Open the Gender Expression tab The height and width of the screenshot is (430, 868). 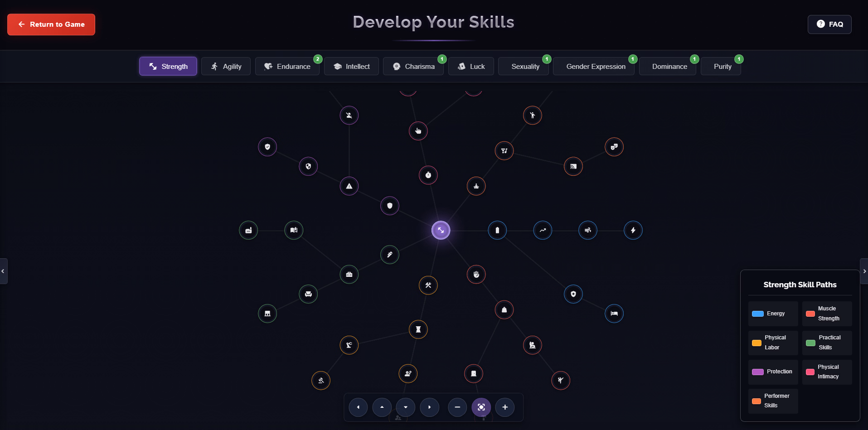[594, 66]
